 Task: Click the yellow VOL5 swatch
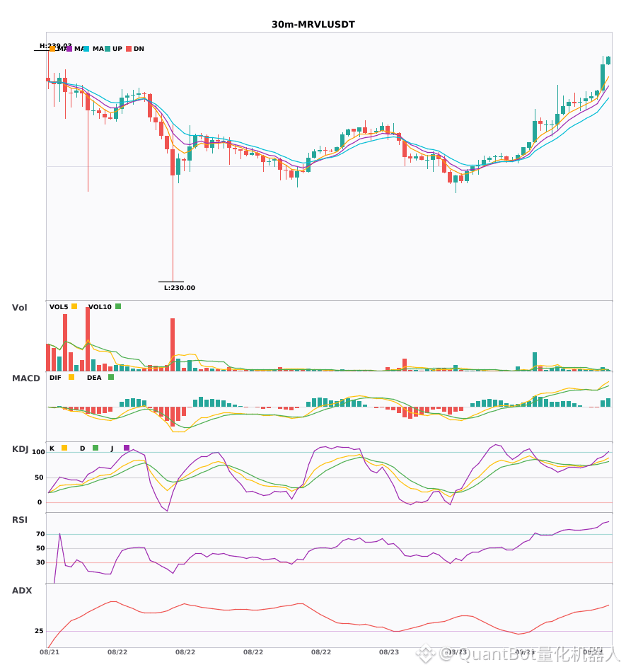coord(74,306)
